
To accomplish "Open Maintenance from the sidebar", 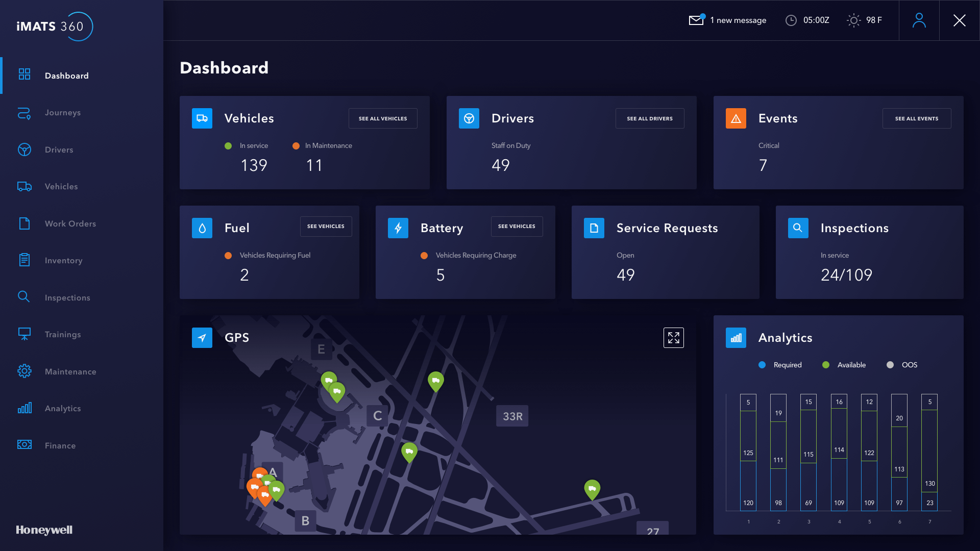I will [x=70, y=371].
